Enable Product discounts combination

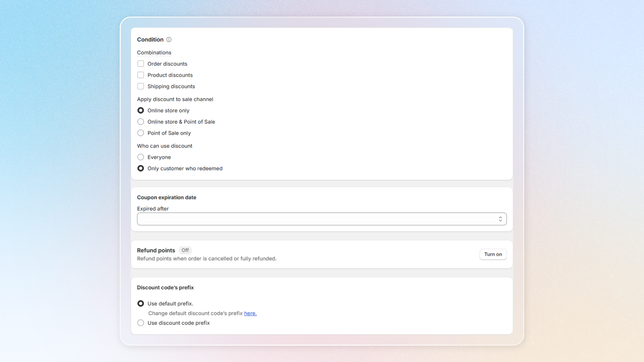pyautogui.click(x=141, y=75)
